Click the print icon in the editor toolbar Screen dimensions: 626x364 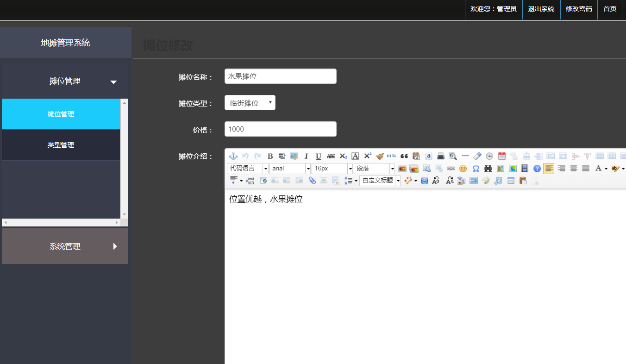[441, 156]
